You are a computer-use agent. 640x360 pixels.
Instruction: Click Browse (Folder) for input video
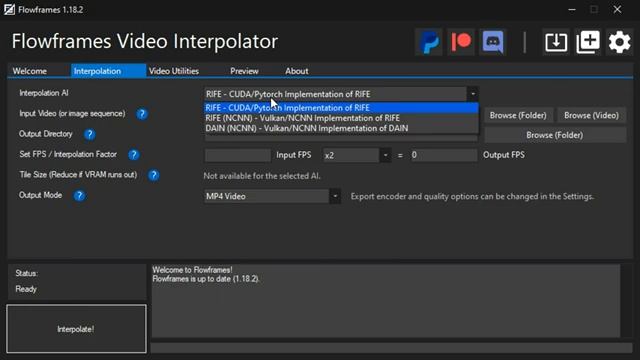[518, 116]
